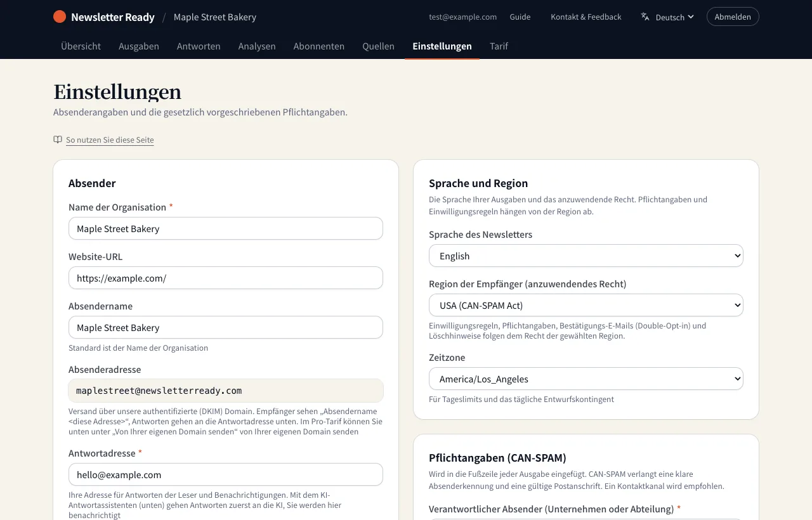Screen dimensions: 812x520
Task: Click the Standard ist der Name hint
Action: (x=138, y=348)
